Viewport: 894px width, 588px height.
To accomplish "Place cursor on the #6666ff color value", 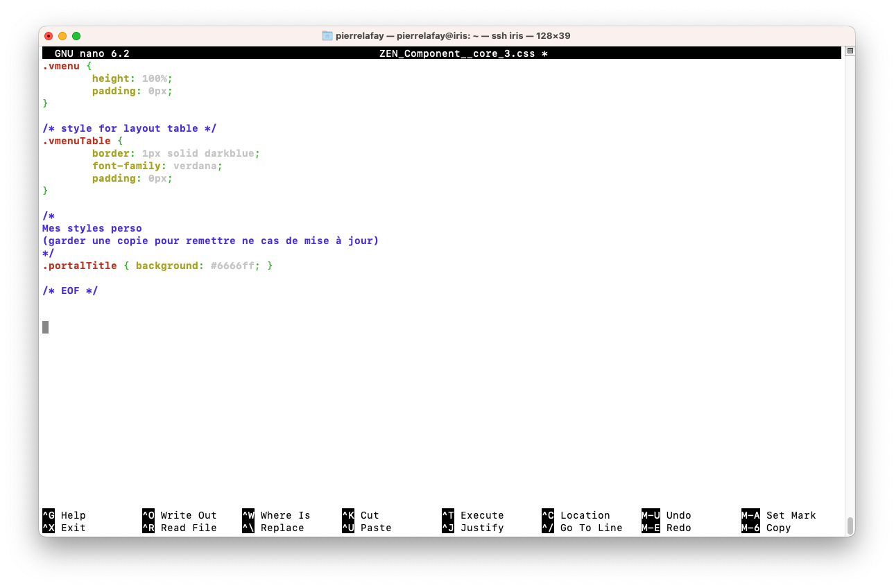I will (232, 266).
